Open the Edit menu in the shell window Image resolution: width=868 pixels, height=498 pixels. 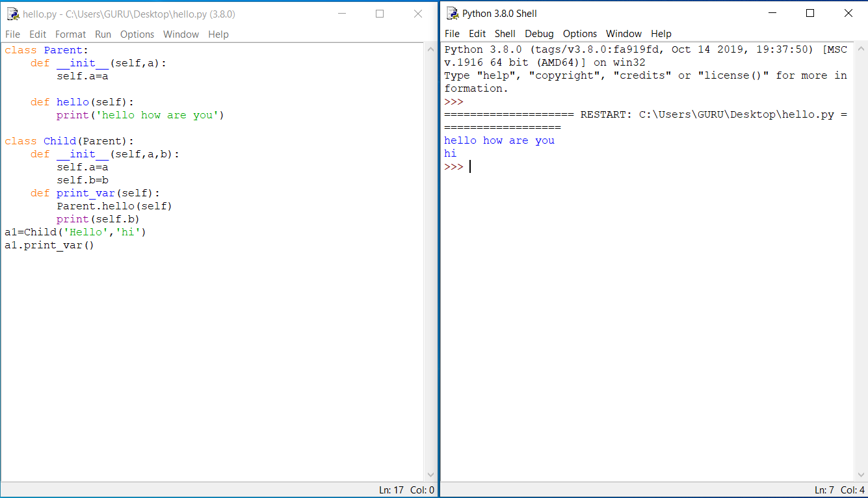477,33
